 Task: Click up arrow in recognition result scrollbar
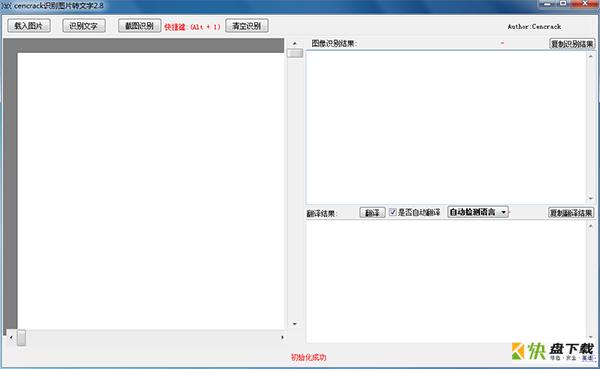point(591,56)
